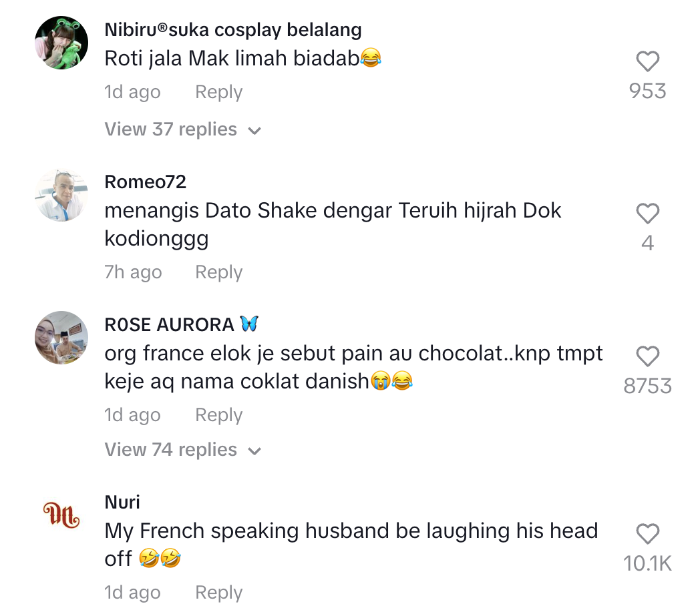The width and height of the screenshot is (700, 610).
Task: Like Romeo72's comment with heart icon
Action: tap(647, 214)
